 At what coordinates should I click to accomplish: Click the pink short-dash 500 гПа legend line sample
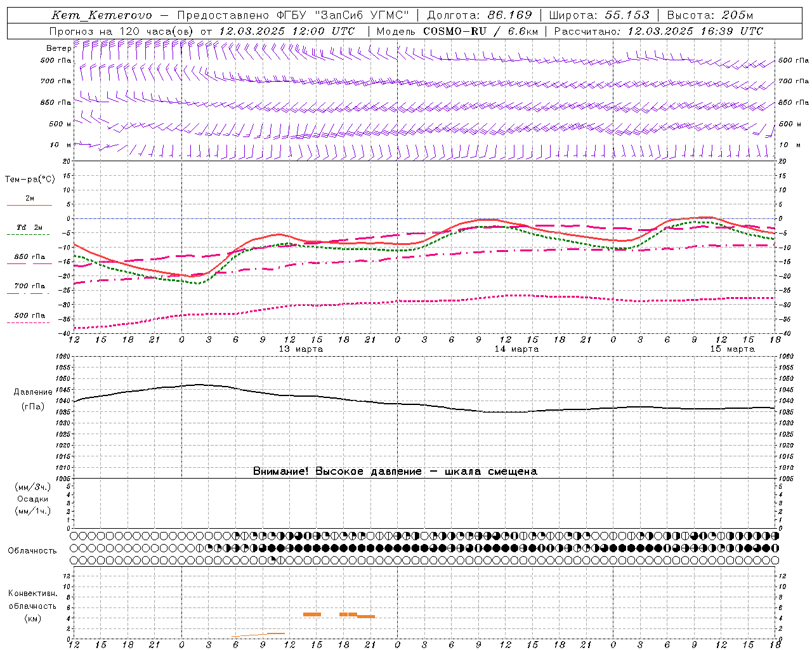tap(29, 322)
